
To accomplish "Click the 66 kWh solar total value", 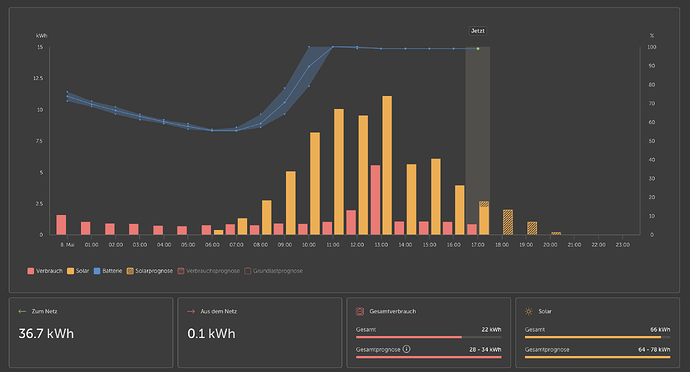I will click(660, 329).
